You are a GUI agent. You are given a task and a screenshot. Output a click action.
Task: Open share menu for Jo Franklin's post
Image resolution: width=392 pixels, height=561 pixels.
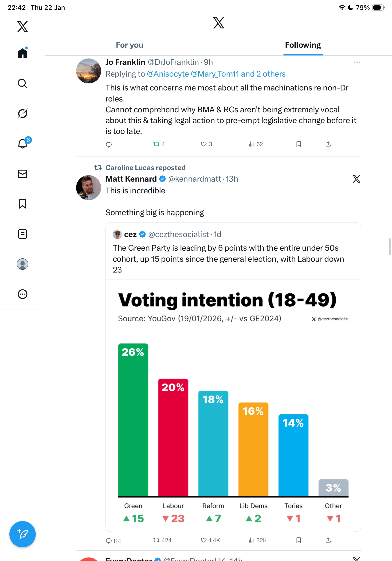(328, 144)
